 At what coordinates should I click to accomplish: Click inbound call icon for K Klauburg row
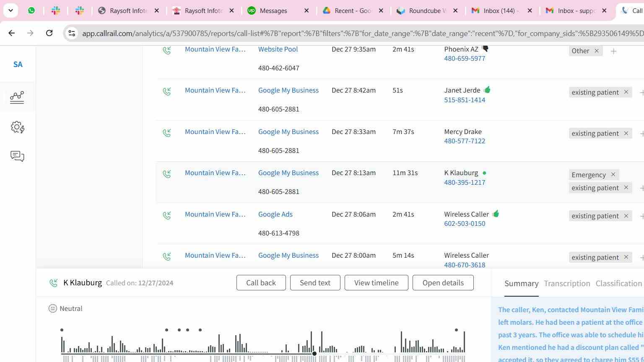167,173
